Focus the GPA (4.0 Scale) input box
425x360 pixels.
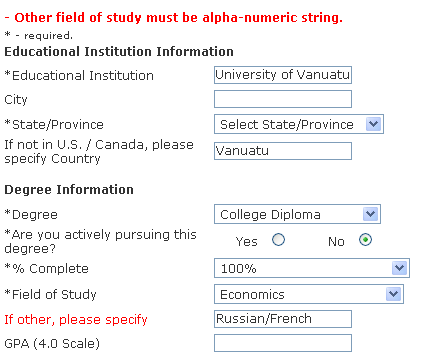[x=283, y=343]
